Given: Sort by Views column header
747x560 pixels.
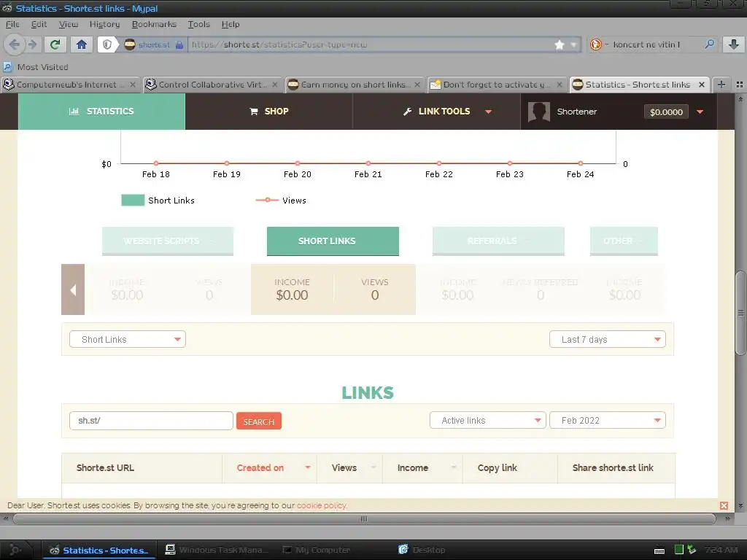Looking at the screenshot, I should pos(349,468).
